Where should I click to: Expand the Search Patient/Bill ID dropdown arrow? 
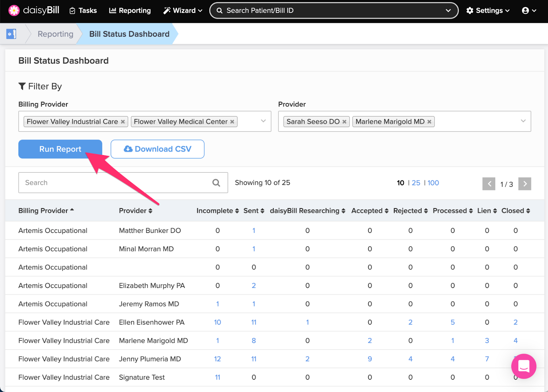tap(448, 11)
